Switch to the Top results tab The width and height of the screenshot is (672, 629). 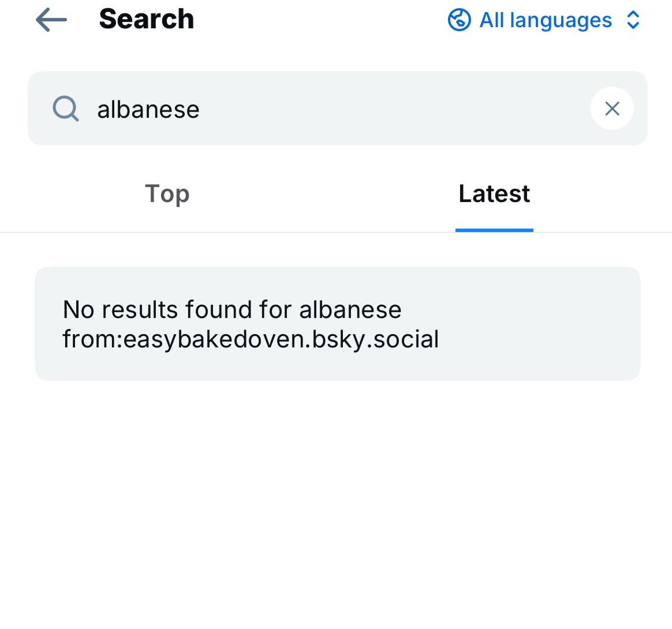tap(167, 194)
